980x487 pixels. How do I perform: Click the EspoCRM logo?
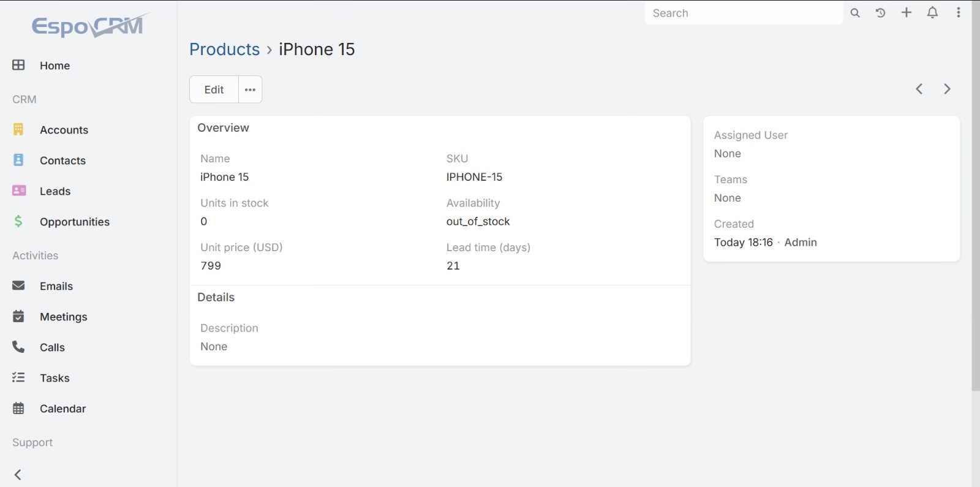point(89,26)
